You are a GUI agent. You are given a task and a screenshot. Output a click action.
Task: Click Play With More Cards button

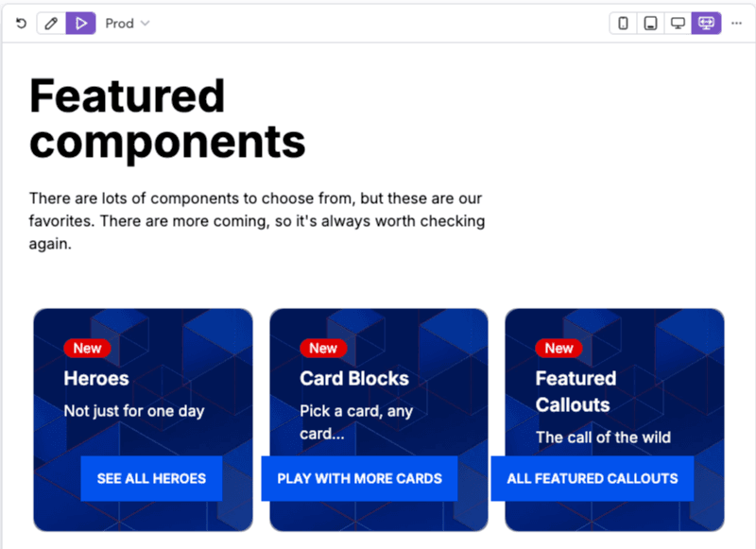click(x=359, y=478)
